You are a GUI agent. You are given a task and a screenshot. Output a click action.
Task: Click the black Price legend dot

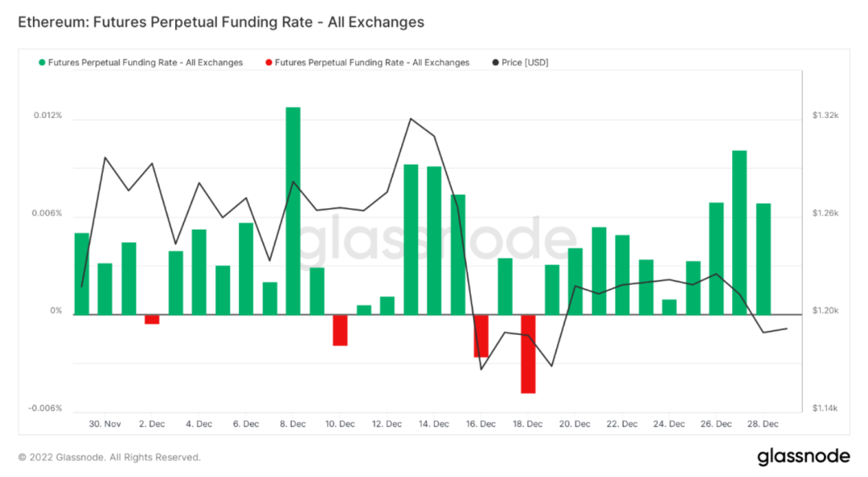(x=495, y=63)
